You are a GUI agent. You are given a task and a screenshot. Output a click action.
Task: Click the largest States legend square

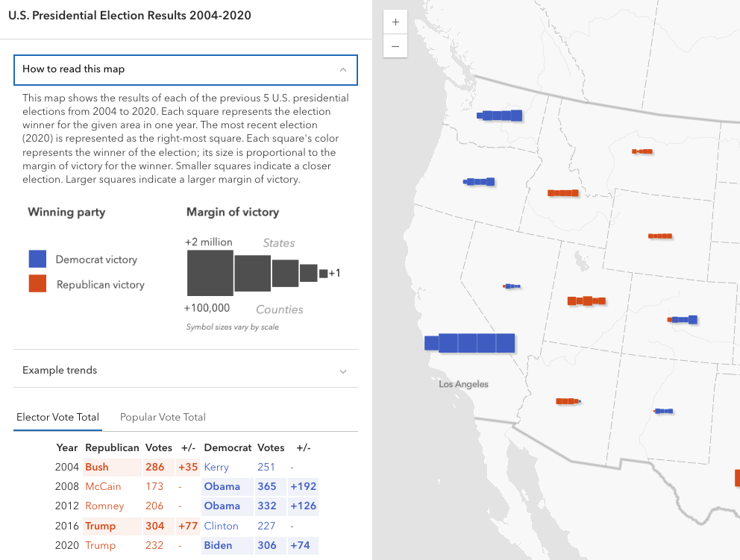[210, 271]
